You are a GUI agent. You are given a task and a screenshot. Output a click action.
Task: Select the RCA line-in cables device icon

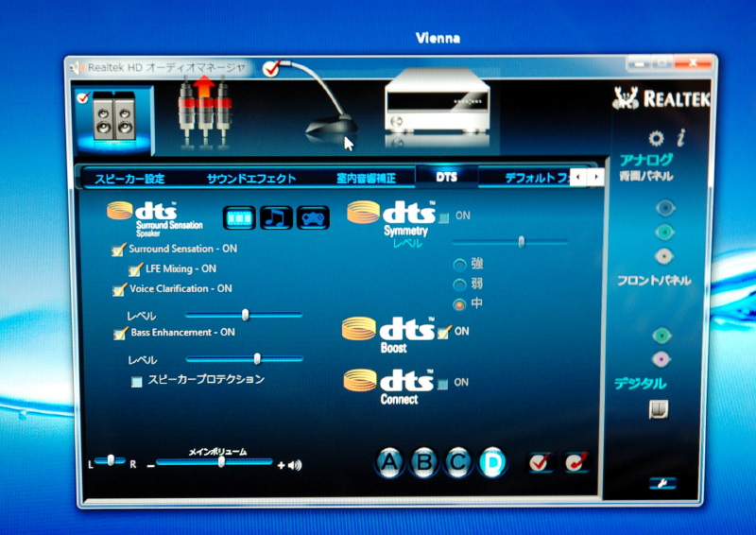tap(205, 112)
